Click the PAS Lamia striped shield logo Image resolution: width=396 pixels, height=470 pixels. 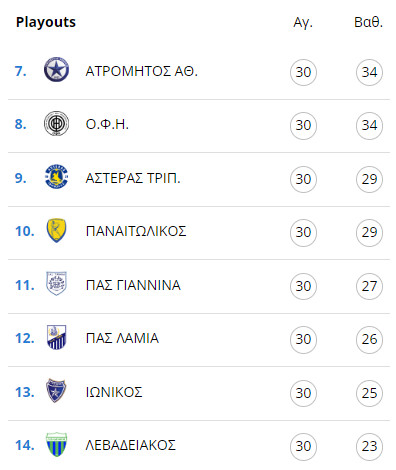(56, 337)
